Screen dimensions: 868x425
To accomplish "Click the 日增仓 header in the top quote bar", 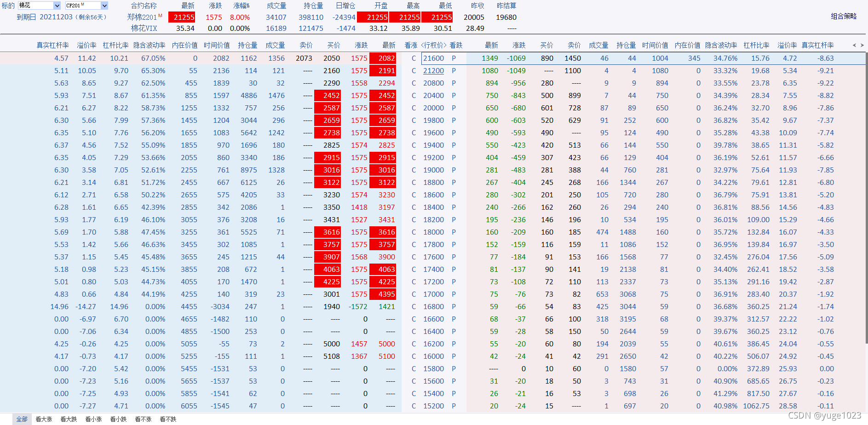I will pyautogui.click(x=345, y=6).
